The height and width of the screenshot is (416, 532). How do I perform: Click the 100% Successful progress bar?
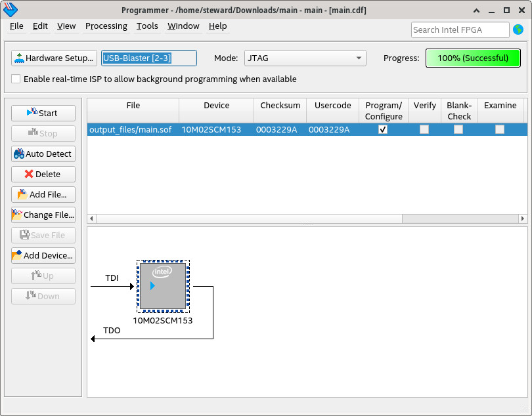tap(473, 58)
